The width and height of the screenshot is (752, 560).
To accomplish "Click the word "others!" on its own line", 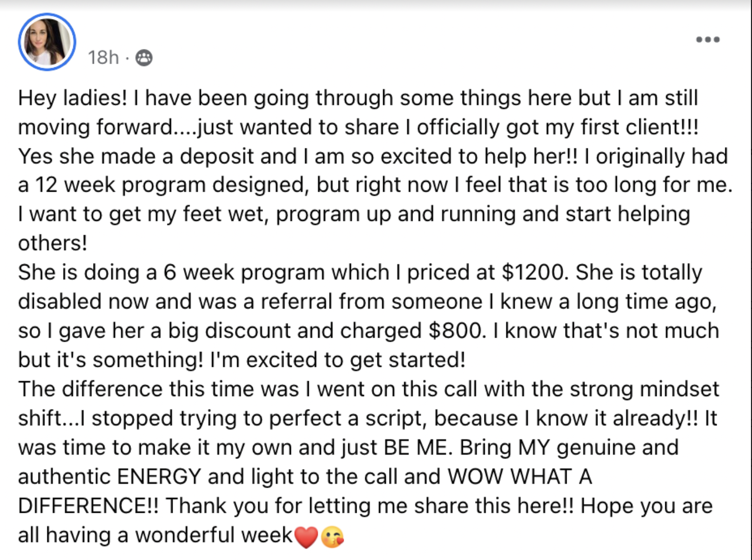I will pyautogui.click(x=52, y=244).
